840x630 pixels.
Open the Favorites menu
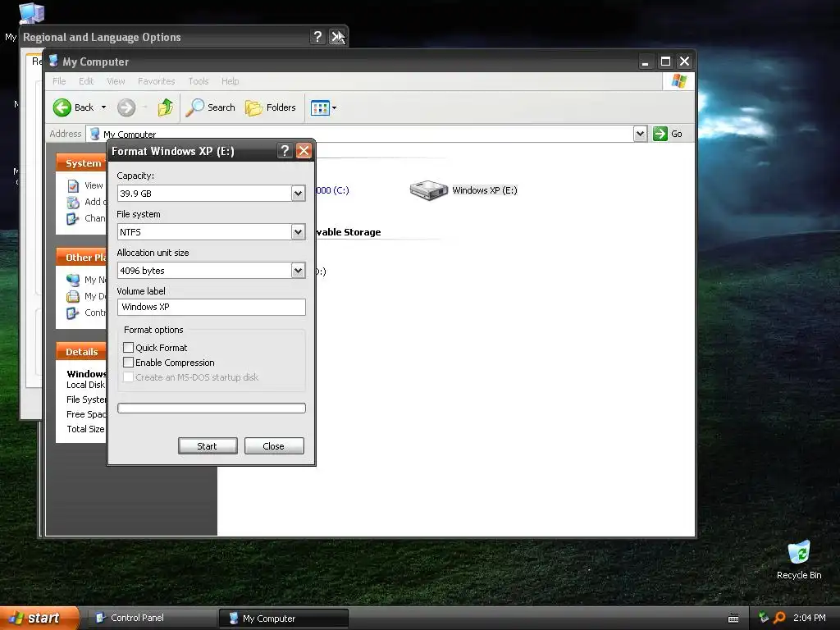point(157,81)
